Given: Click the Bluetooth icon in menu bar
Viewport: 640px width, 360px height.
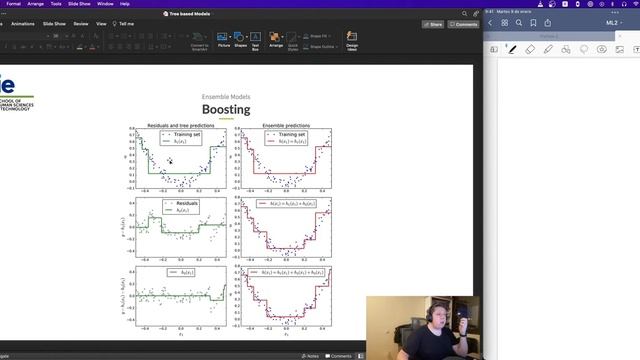Looking at the screenshot, I should pos(612,4).
